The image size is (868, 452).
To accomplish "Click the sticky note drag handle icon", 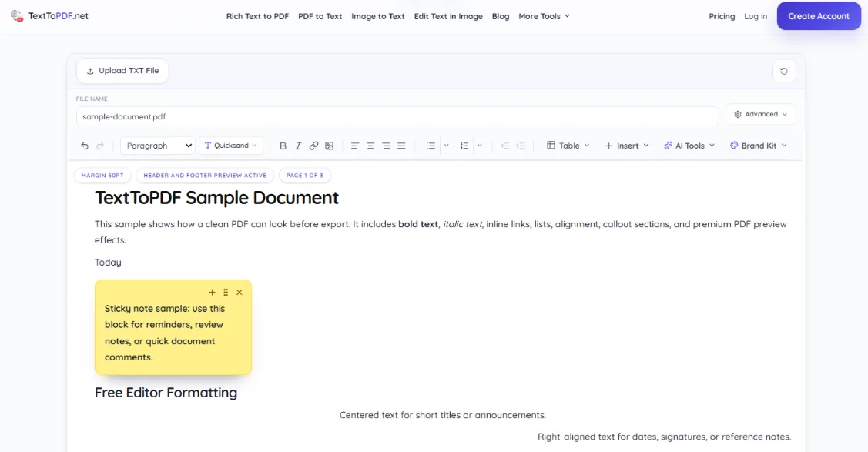I will point(226,292).
